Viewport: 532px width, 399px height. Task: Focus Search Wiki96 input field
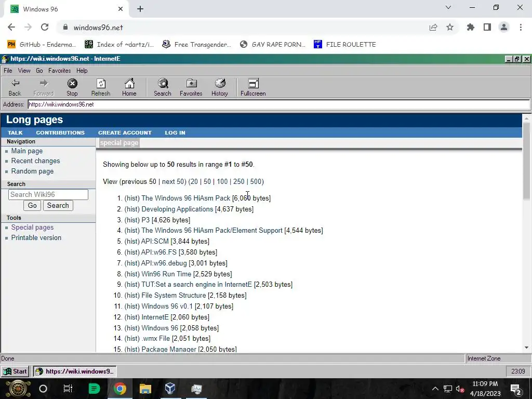tap(48, 194)
